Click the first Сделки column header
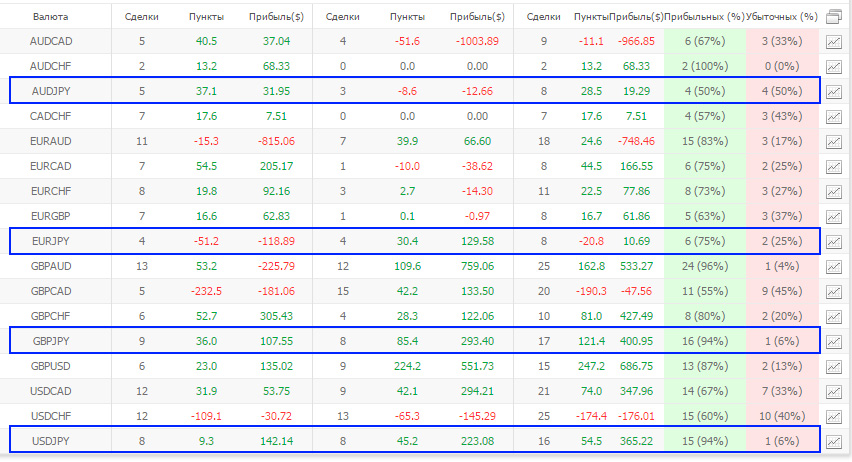852x462 pixels. 142,17
